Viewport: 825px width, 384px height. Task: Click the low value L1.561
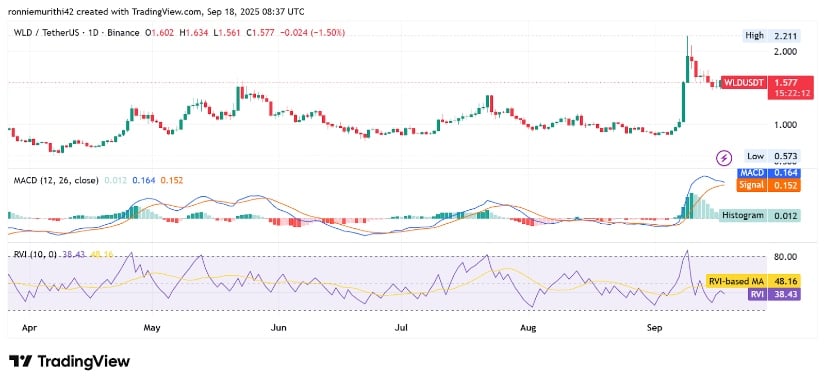(227, 33)
